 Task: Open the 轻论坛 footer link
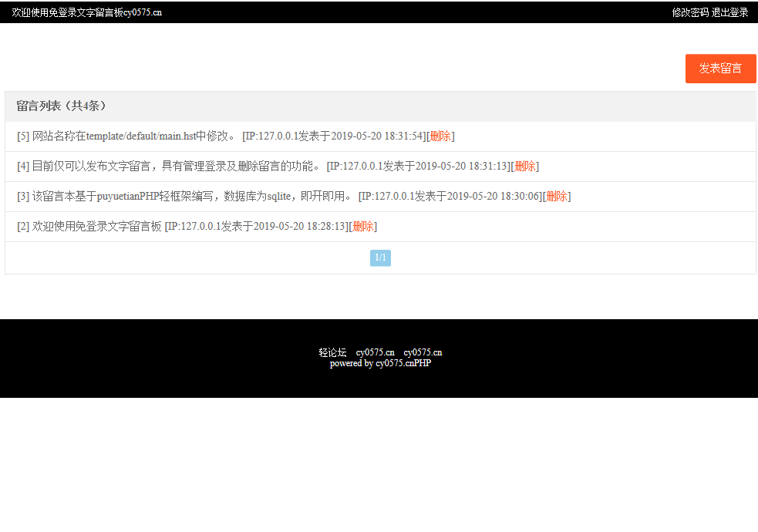(x=332, y=352)
